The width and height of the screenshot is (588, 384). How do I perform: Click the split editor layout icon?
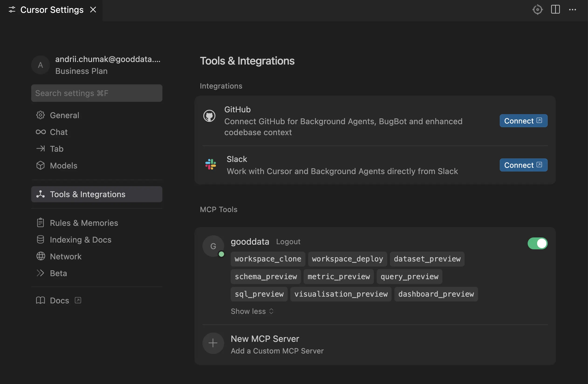[555, 10]
